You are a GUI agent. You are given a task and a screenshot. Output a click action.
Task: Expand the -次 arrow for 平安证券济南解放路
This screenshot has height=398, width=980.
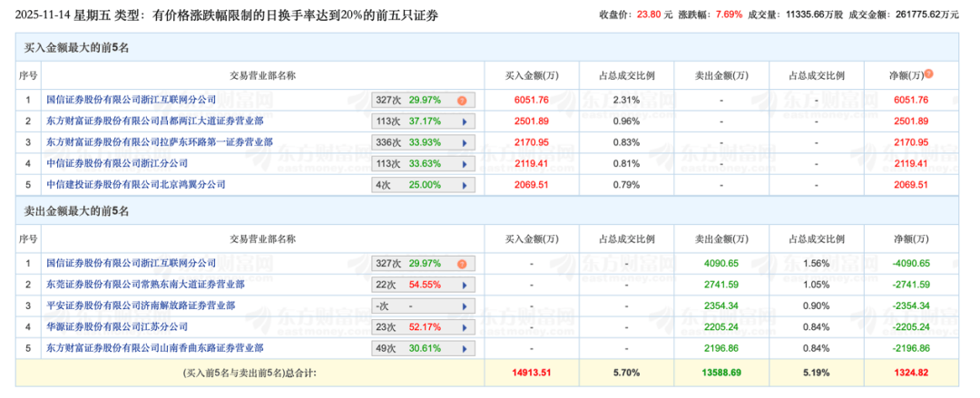465,306
